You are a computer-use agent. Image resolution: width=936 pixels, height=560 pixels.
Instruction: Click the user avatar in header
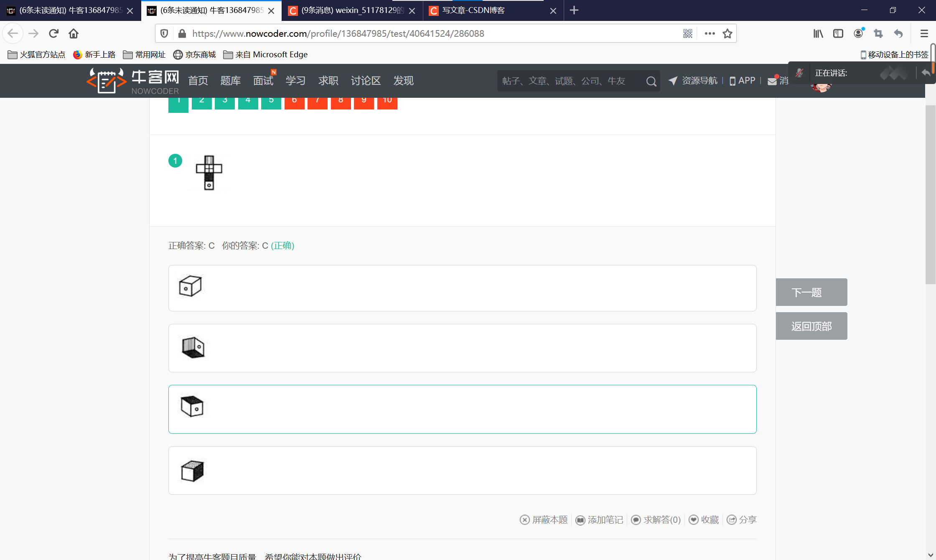(821, 87)
